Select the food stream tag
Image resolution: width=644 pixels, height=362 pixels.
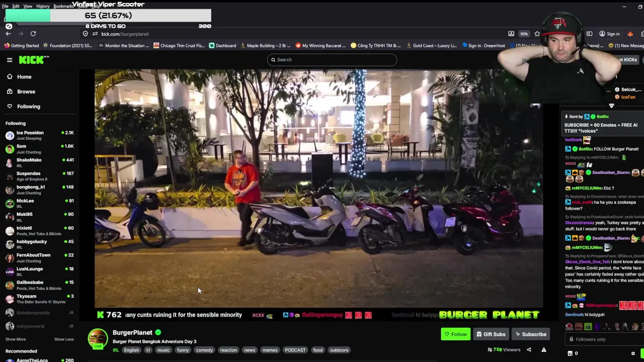click(317, 350)
